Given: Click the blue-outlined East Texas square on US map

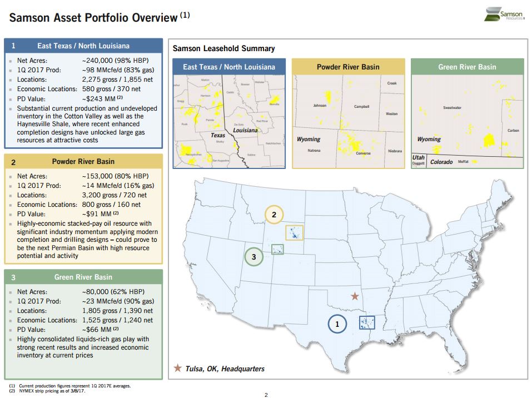Looking at the screenshot, I should (x=367, y=322).
